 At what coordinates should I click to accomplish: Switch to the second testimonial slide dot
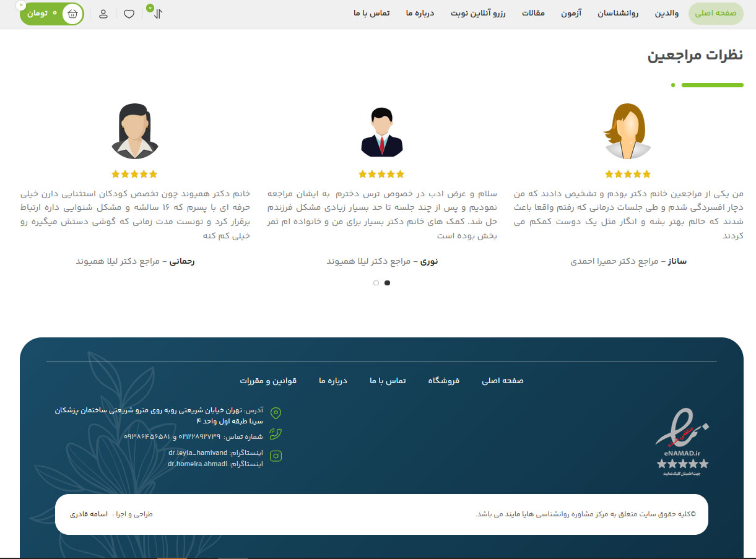tap(376, 283)
